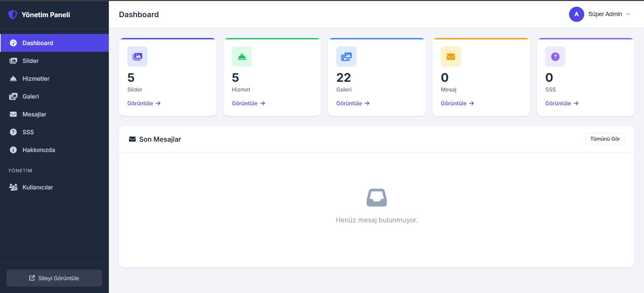The width and height of the screenshot is (644, 293).
Task: Click the Süper Admin avatar circle
Action: point(576,14)
